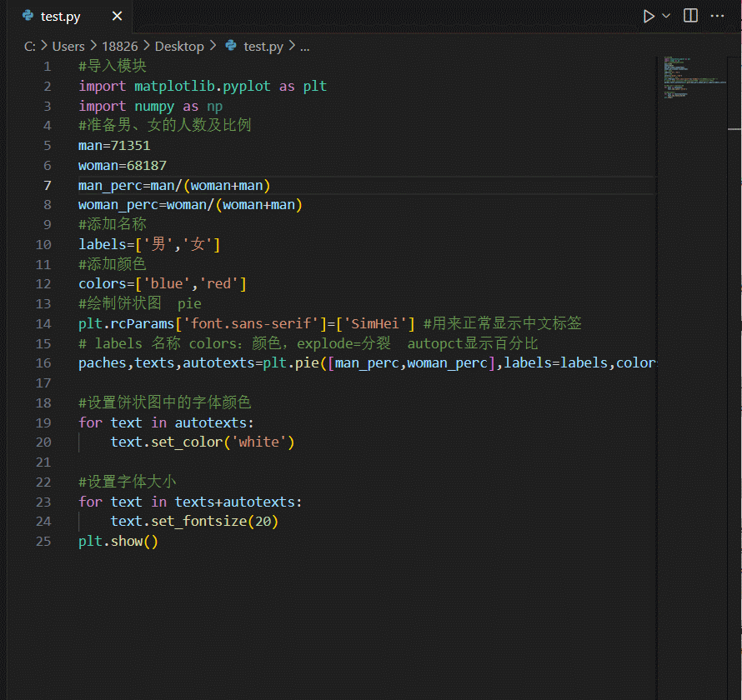Click 'for text in autotexts:' line

(166, 422)
